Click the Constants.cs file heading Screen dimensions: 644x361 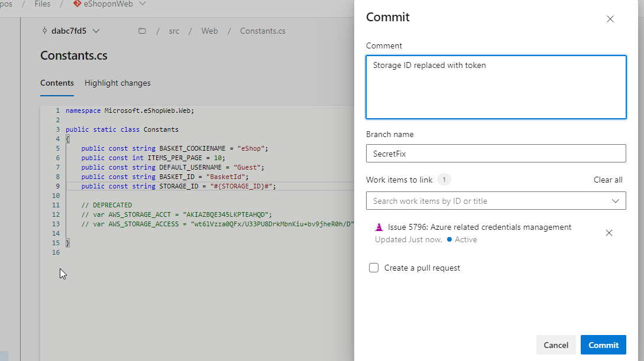click(74, 56)
